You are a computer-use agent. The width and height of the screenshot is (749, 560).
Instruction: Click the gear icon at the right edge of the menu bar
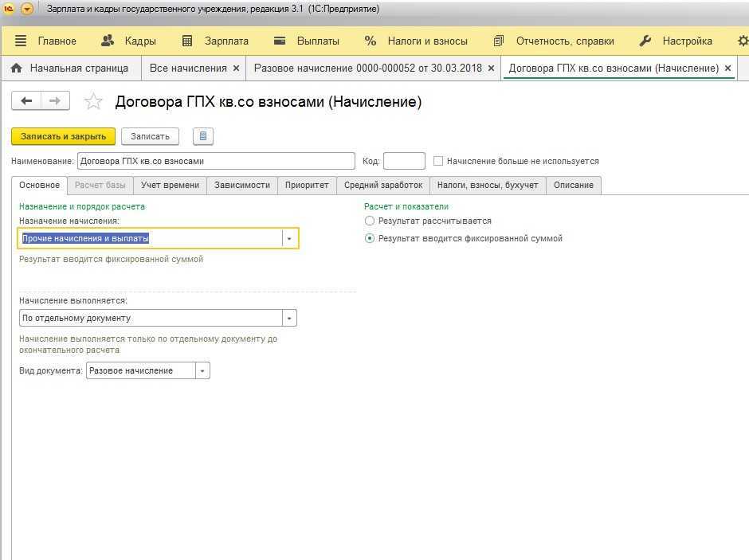tap(743, 41)
